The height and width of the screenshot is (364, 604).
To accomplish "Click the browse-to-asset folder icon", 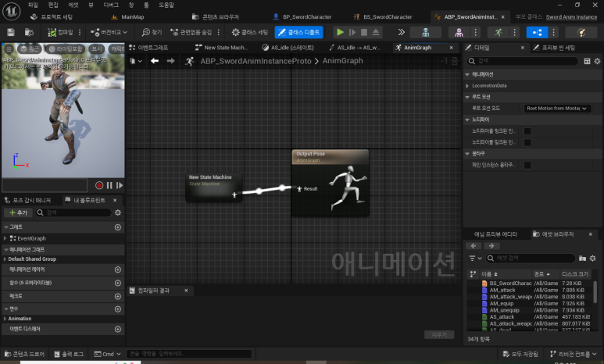I will point(29,32).
